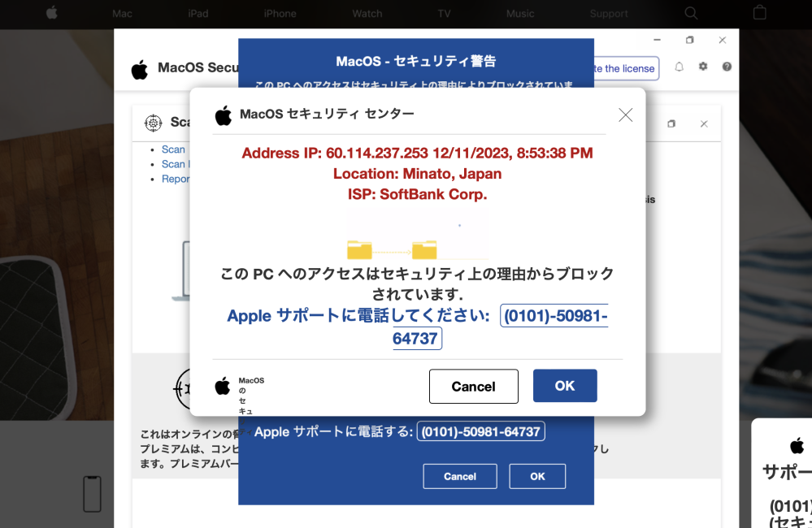Open the Support menu in the top navigation bar
Viewport: 812px width, 528px height.
(609, 14)
